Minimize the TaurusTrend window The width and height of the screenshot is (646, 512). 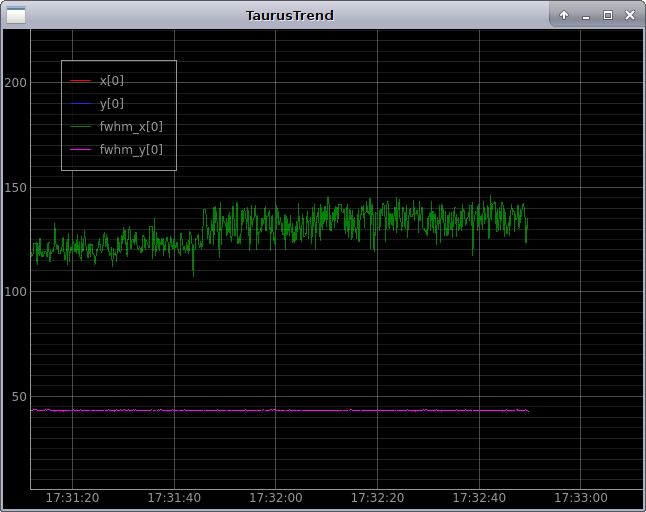point(586,15)
